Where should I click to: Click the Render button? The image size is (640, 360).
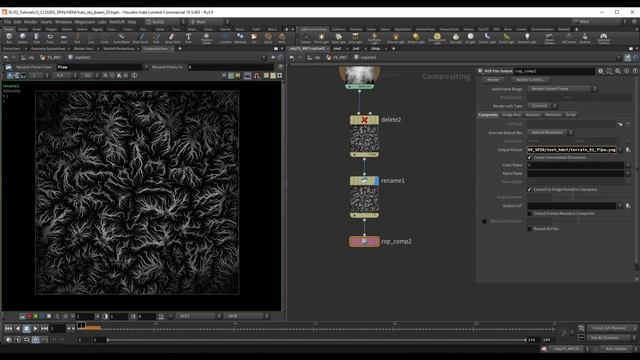(493, 80)
